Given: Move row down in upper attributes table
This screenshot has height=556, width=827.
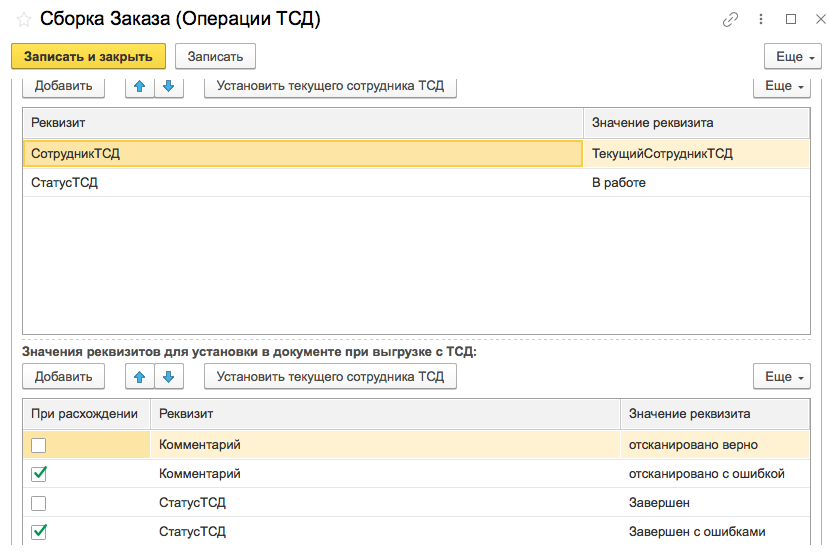Looking at the screenshot, I should pyautogui.click(x=169, y=86).
